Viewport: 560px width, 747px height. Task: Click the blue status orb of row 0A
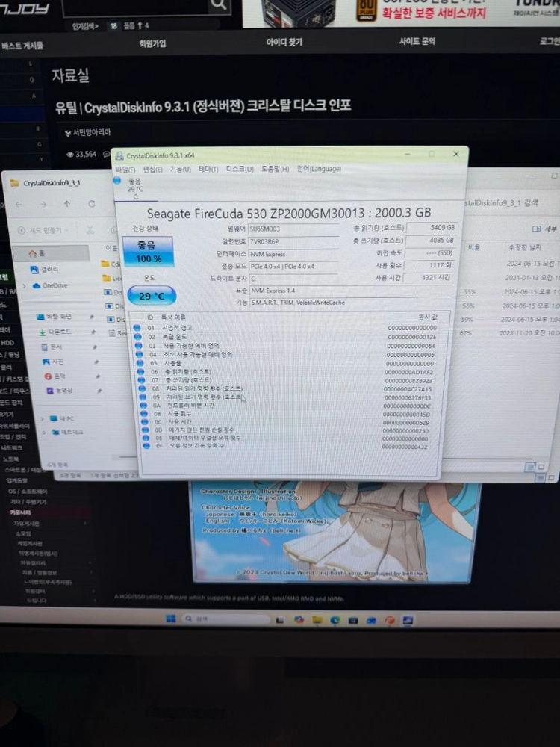(143, 406)
